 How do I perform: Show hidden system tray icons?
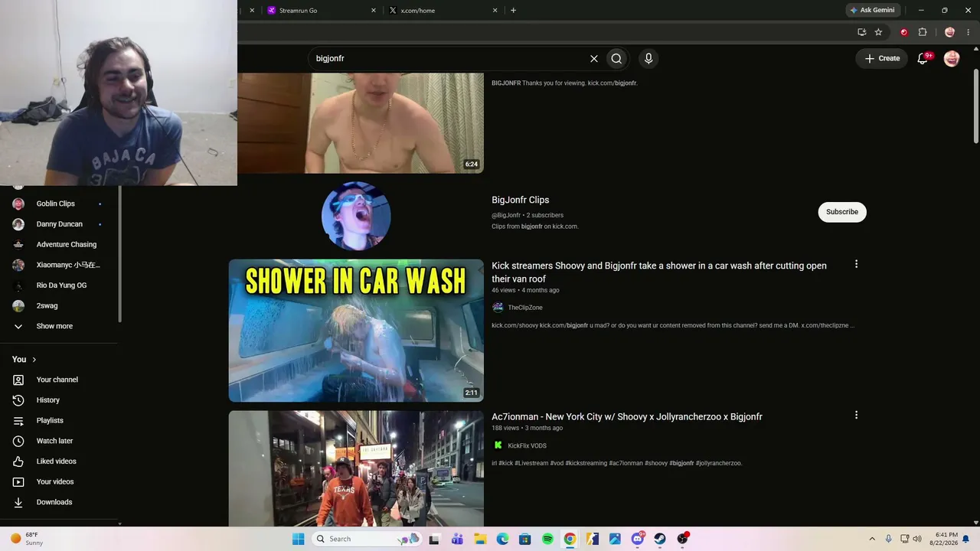click(x=871, y=539)
